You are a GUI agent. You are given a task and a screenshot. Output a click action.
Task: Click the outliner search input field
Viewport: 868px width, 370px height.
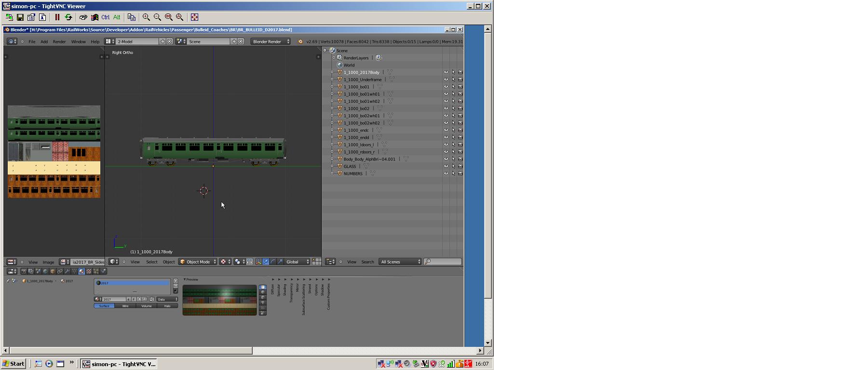(443, 262)
